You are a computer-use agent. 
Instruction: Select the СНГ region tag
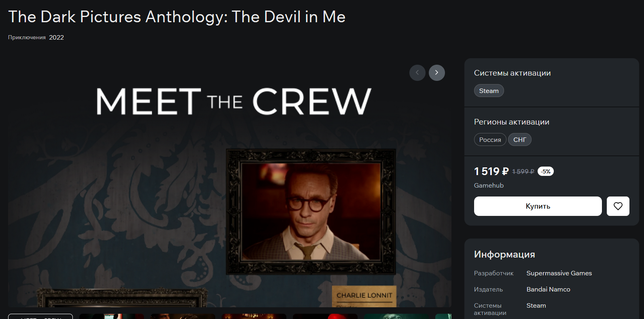click(519, 140)
